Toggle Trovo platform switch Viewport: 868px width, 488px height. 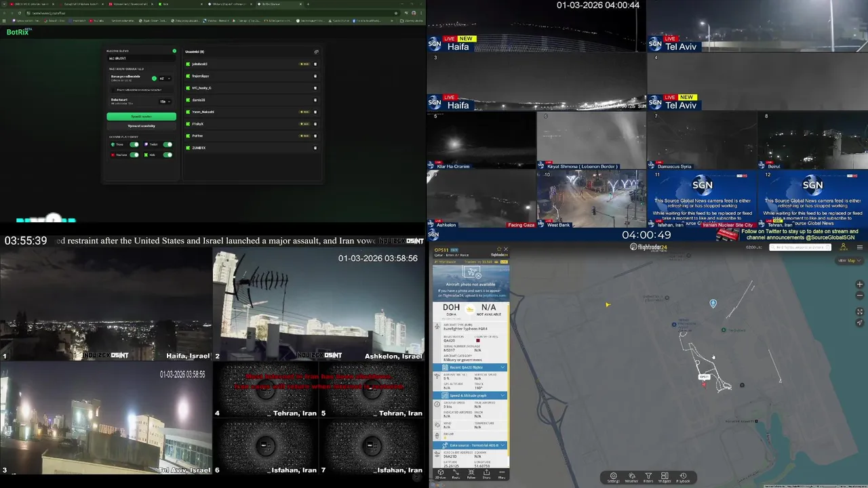[134, 144]
